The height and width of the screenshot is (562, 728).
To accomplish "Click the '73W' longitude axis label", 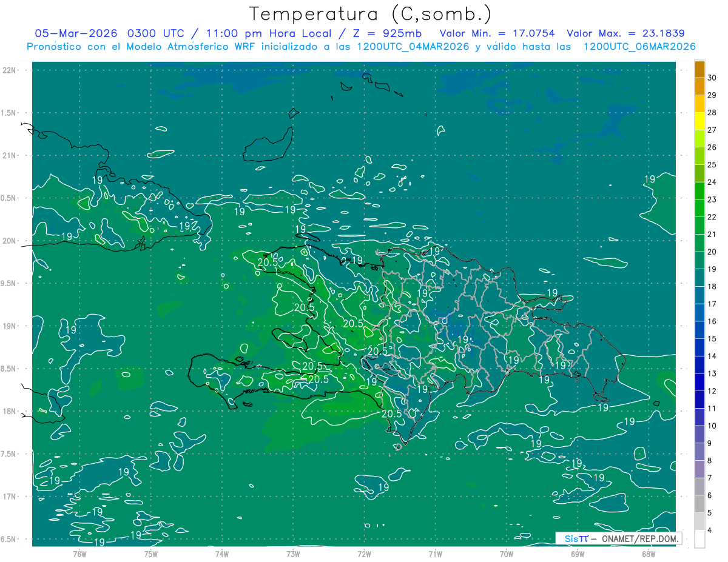I will tap(292, 554).
